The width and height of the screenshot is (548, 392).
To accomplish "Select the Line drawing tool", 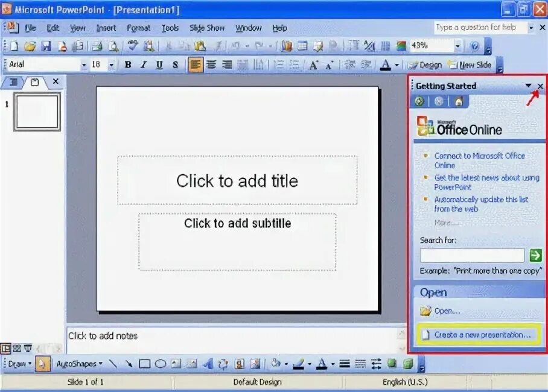I will pos(112,364).
